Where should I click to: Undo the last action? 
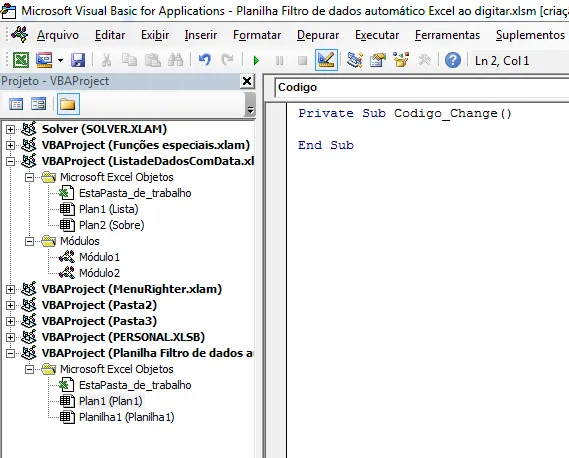(x=205, y=60)
